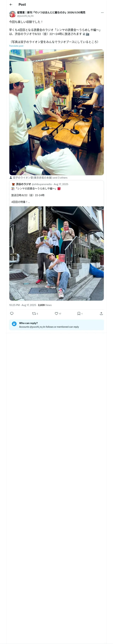Screen dimensions: 113x644
Task: Open the quoted 渋谷のラジオ post text
Action: pyautogui.click(x=57, y=193)
